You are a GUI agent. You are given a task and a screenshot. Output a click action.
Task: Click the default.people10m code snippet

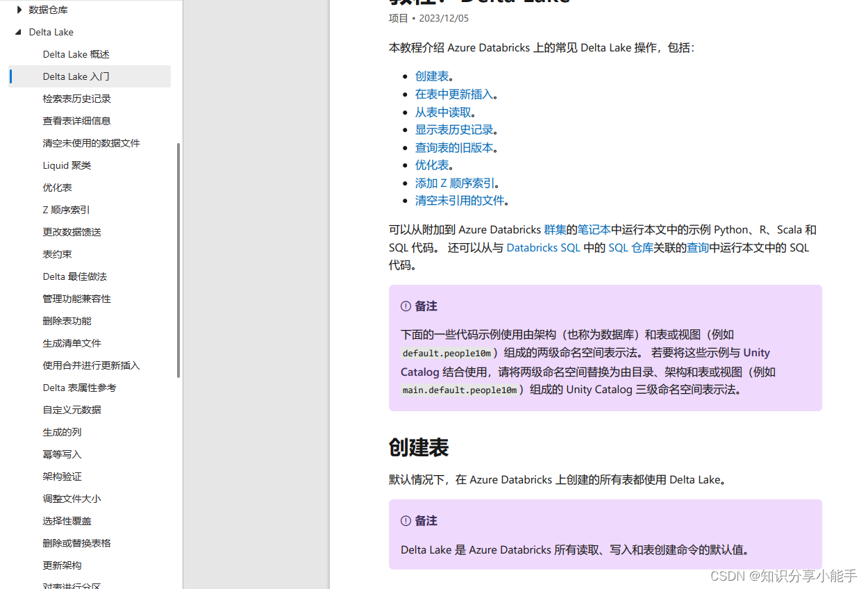[x=446, y=354]
